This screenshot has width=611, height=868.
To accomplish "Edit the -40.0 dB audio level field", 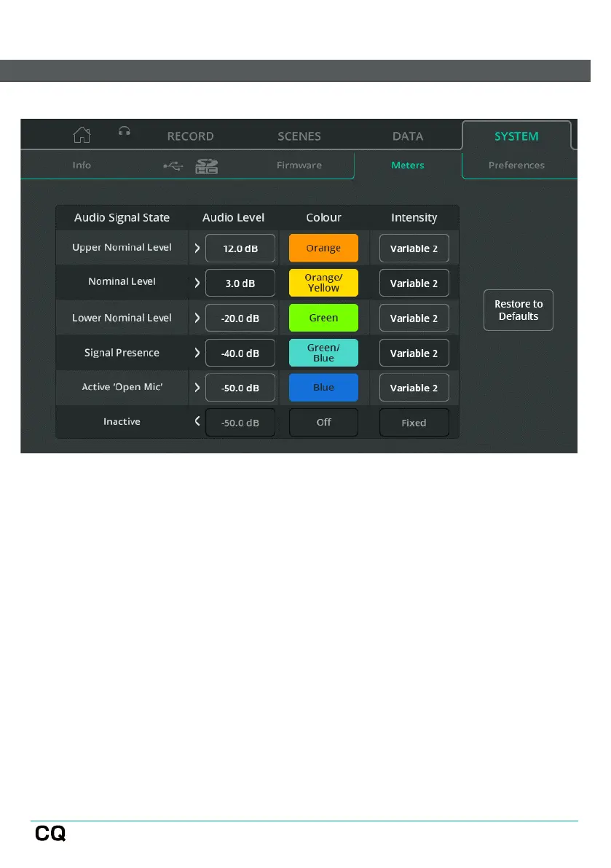I will pyautogui.click(x=240, y=353).
